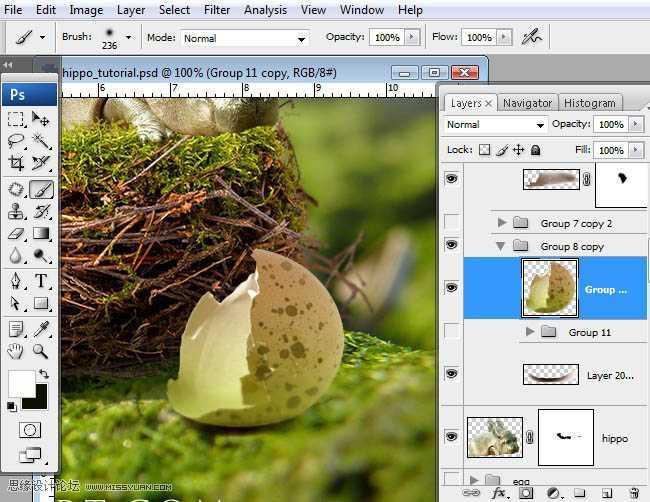Show the Group 7 copy 2 folder
650x502 pixels.
451,222
